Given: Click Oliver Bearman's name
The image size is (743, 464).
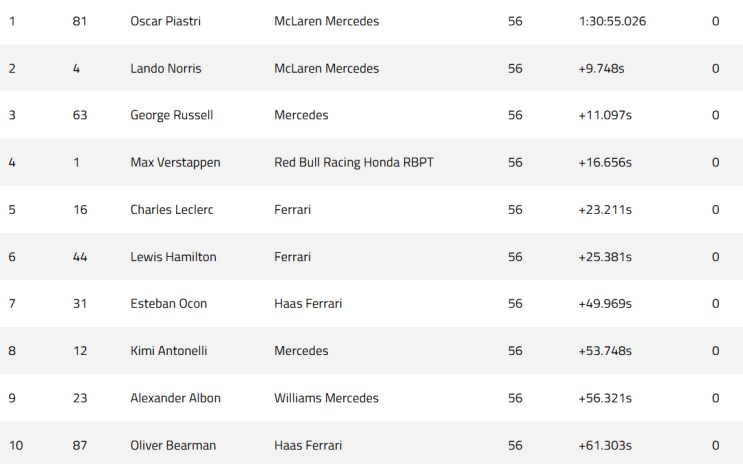Looking at the screenshot, I should pos(173,446).
